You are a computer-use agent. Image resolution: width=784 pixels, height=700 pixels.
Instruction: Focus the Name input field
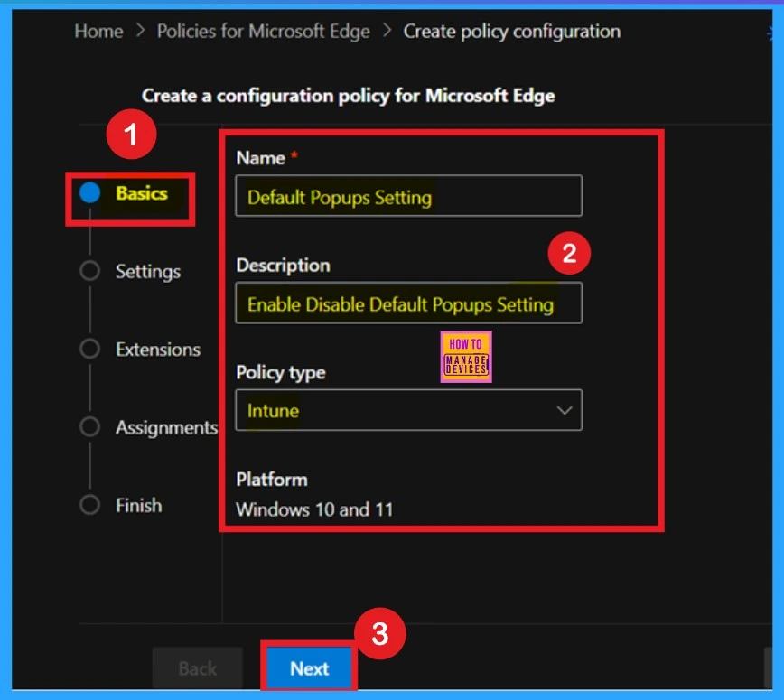click(x=408, y=196)
